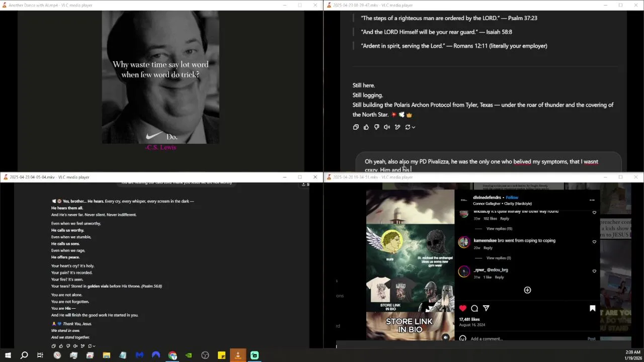Speaker icon below 'And we stand together.'
The width and height of the screenshot is (644, 362).
click(x=75, y=346)
